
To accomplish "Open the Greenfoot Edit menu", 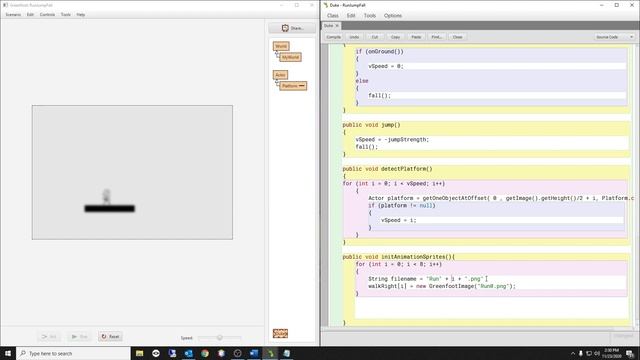I will pos(30,15).
